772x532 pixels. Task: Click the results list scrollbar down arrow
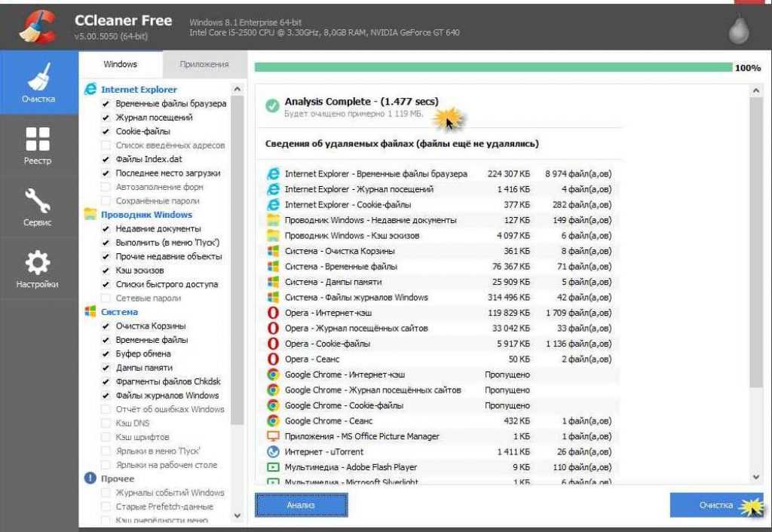(x=756, y=477)
